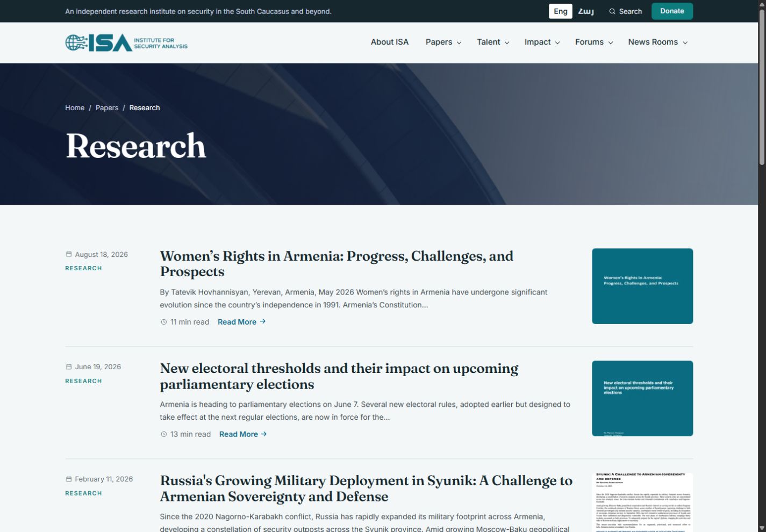Open the About ISA page
This screenshot has width=766, height=532.
tap(390, 42)
